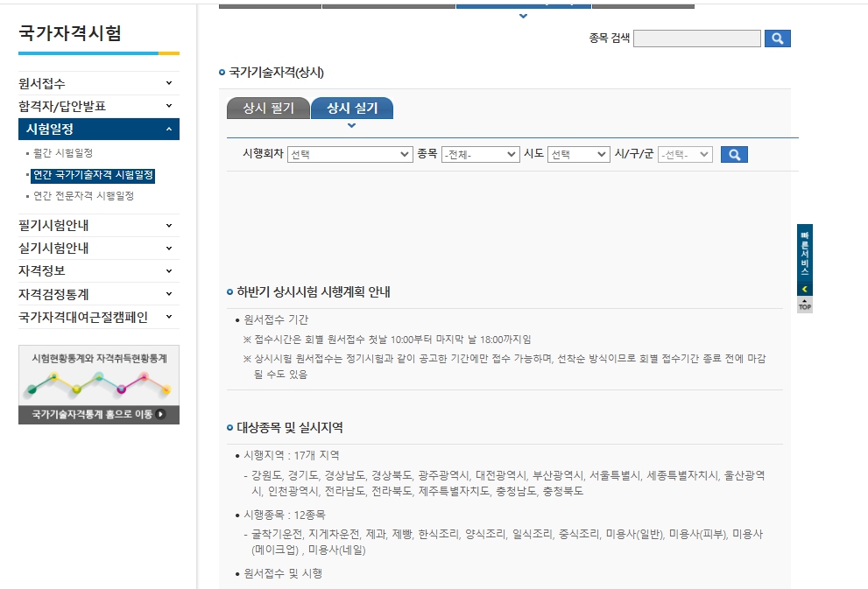Click the 국가자격시험 sidebar heading
Viewport: 868px width, 589px height.
click(70, 33)
